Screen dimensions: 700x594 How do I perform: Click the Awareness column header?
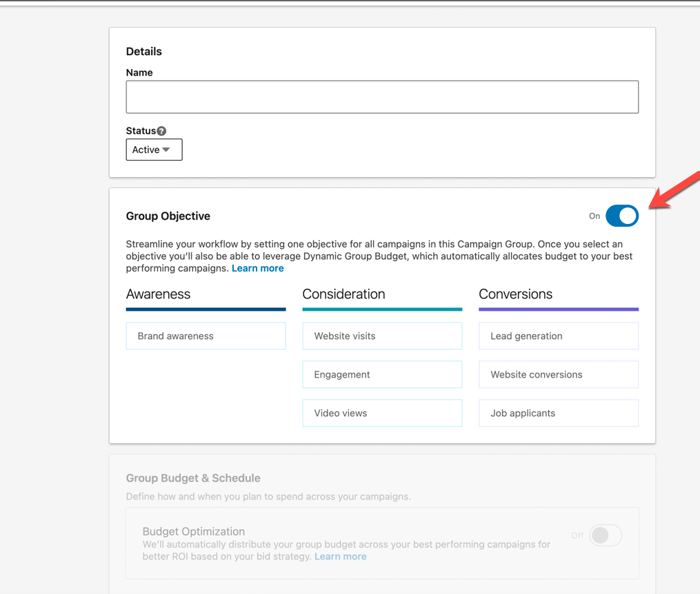tap(158, 294)
